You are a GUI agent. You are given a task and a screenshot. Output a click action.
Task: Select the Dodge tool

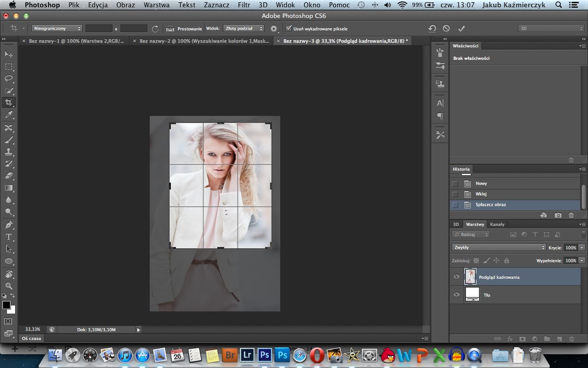(9, 212)
